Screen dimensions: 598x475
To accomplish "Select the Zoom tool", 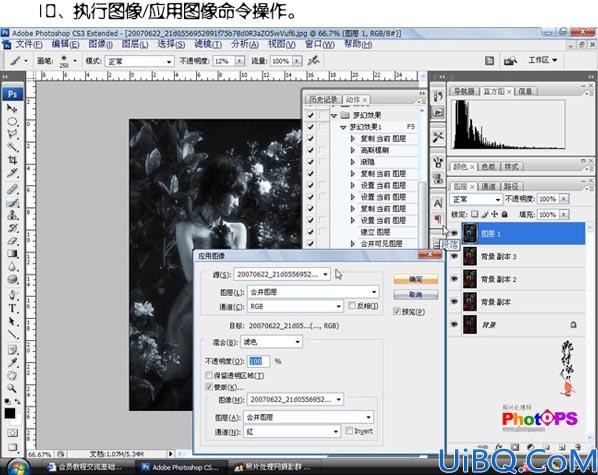I will 12,388.
